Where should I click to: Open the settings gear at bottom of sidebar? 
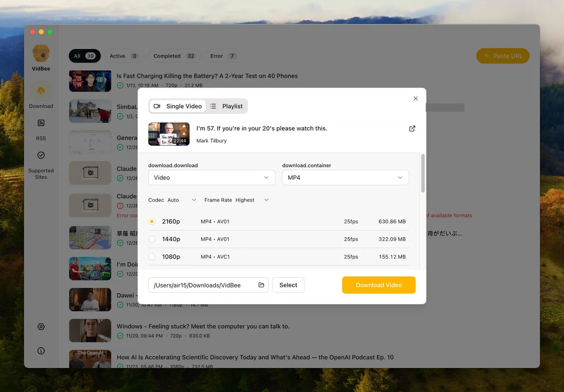[x=41, y=326]
